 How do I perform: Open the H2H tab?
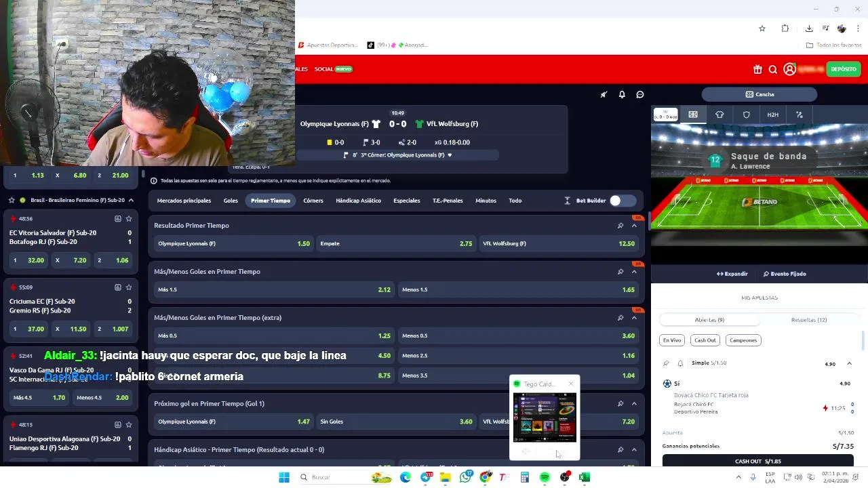773,115
